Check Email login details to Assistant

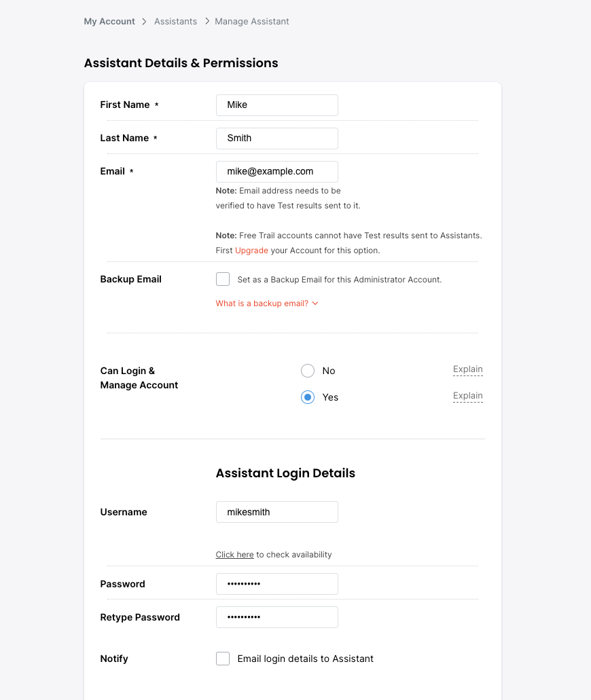(x=223, y=659)
